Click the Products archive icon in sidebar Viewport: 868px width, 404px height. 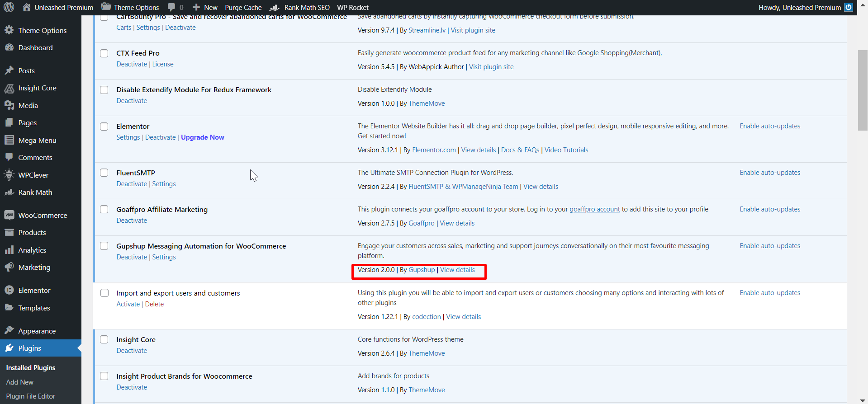coord(9,232)
